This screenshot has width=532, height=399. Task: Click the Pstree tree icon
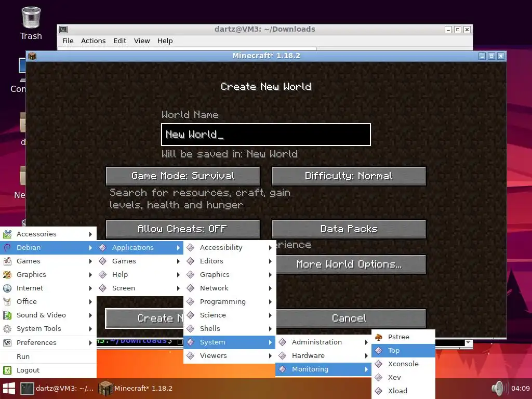(379, 337)
